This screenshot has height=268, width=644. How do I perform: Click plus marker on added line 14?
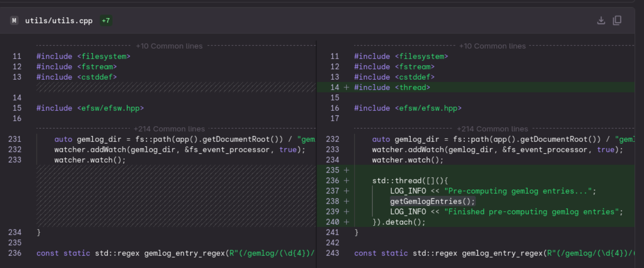346,87
